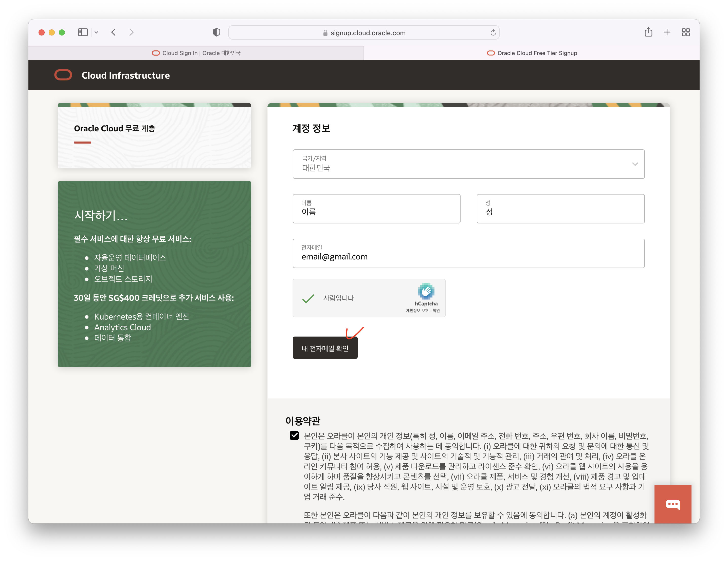Click the privacy report shield icon
This screenshot has height=561, width=728.
coord(216,32)
